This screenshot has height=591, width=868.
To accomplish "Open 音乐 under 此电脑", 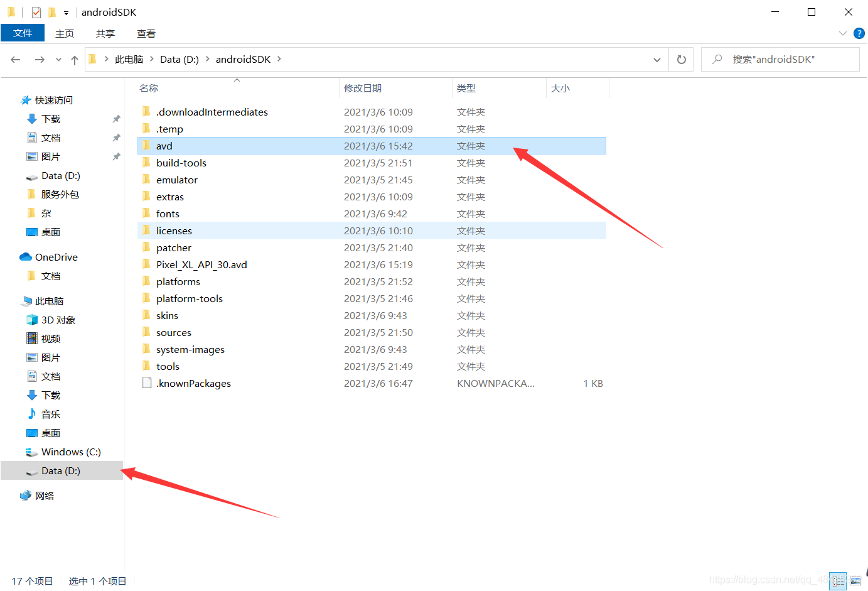I will tap(43, 414).
